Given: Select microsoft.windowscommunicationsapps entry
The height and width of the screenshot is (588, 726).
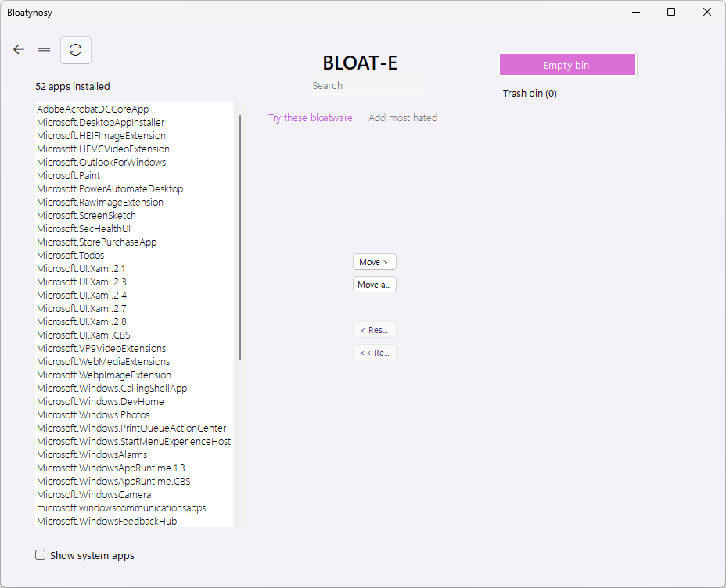Looking at the screenshot, I should [x=135, y=507].
